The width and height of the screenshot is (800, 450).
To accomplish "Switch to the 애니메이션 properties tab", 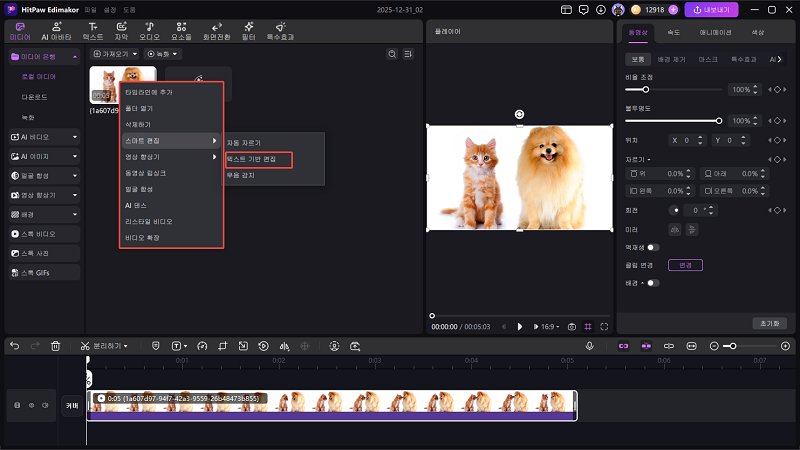I will (x=716, y=32).
